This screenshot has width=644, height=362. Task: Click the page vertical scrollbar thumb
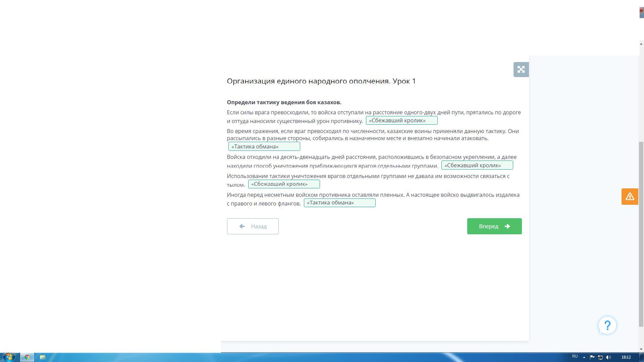(x=641, y=234)
